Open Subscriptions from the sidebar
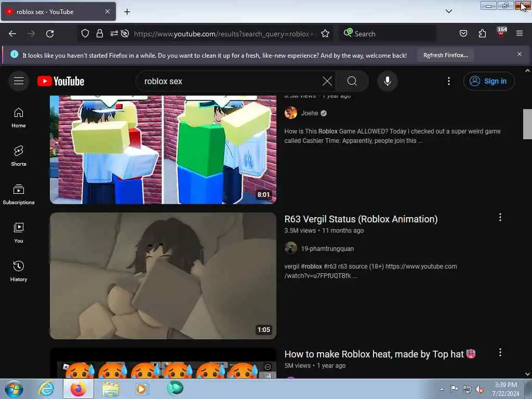Viewport: 532px width, 399px height. 19,195
